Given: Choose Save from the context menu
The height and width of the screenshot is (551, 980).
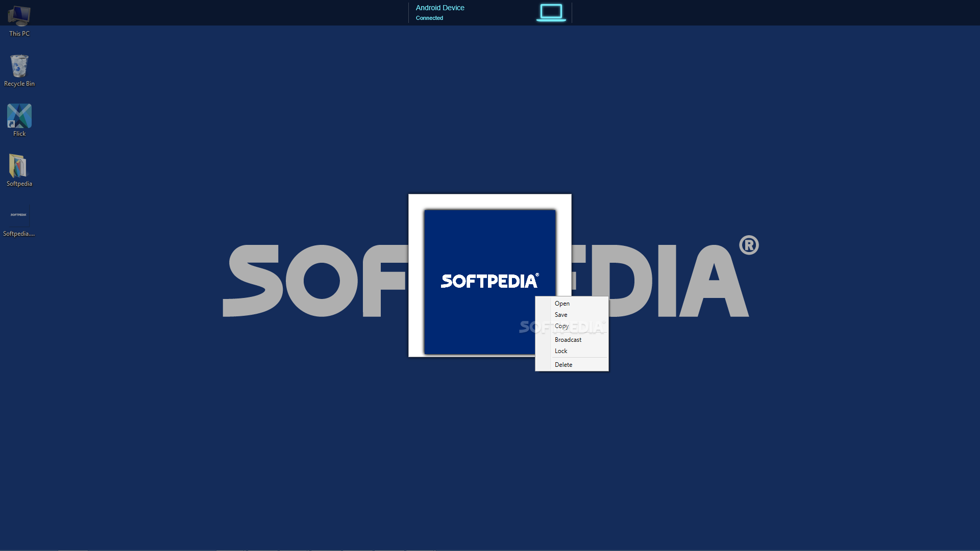Looking at the screenshot, I should pyautogui.click(x=572, y=315).
